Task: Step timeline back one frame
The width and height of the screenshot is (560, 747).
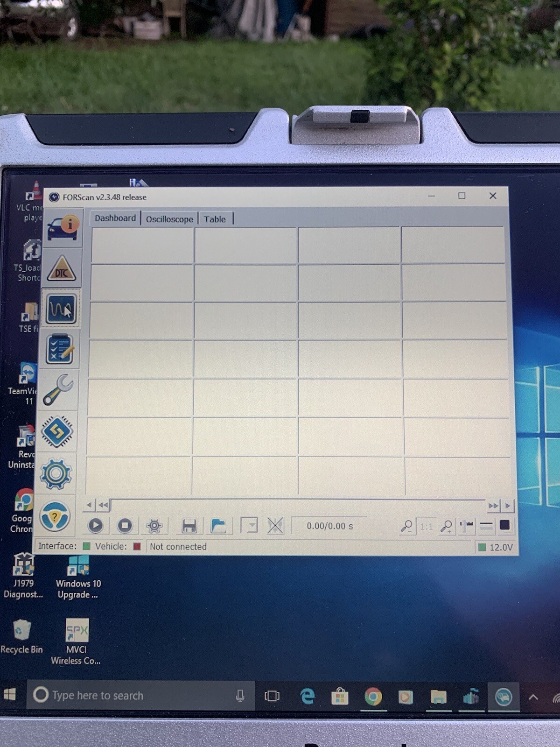Action: click(x=89, y=505)
